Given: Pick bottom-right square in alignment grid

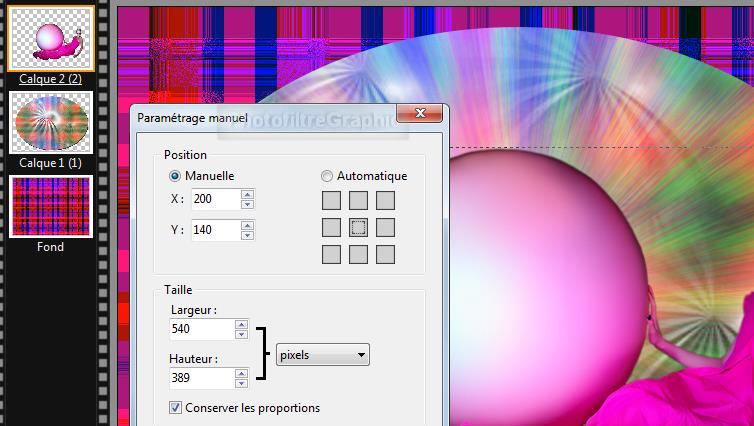Looking at the screenshot, I should click(x=385, y=255).
